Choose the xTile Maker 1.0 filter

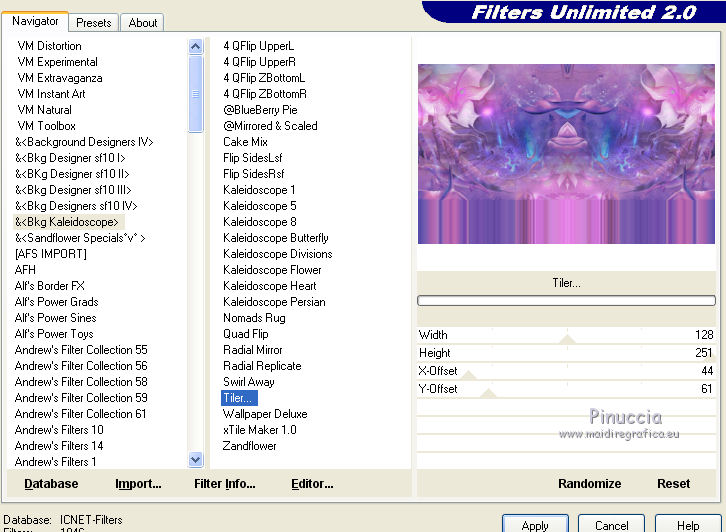[259, 430]
